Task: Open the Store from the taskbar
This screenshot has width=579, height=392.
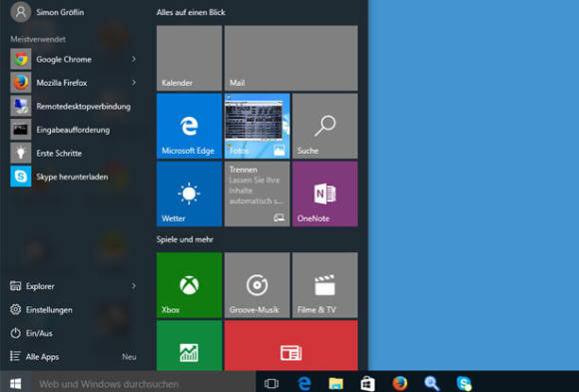Action: (367, 384)
